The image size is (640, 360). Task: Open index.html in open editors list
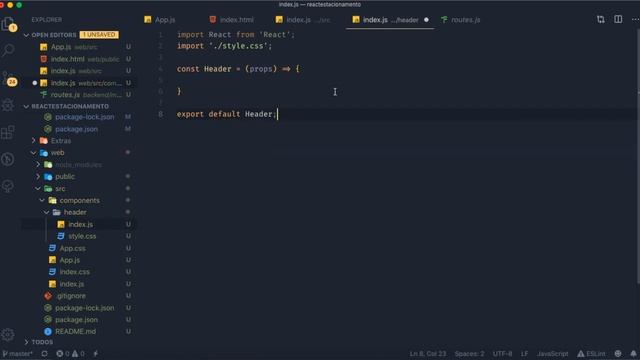click(80, 59)
